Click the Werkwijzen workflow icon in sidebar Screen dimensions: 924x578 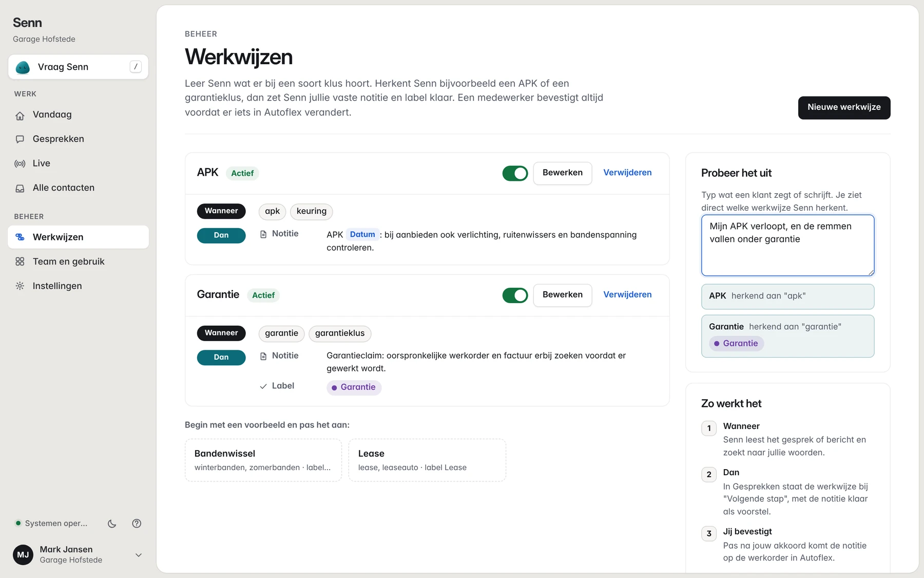[x=20, y=237]
